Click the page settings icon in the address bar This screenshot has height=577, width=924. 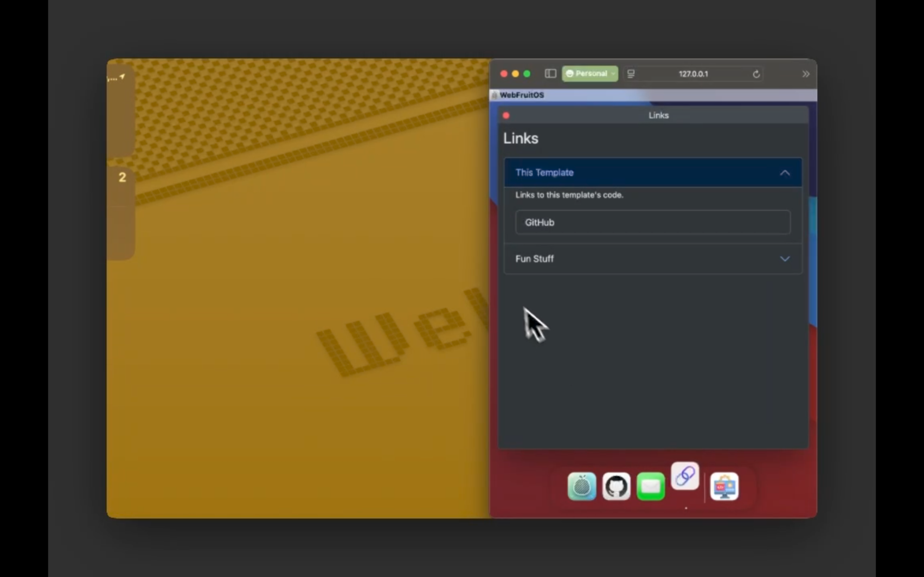(x=631, y=74)
